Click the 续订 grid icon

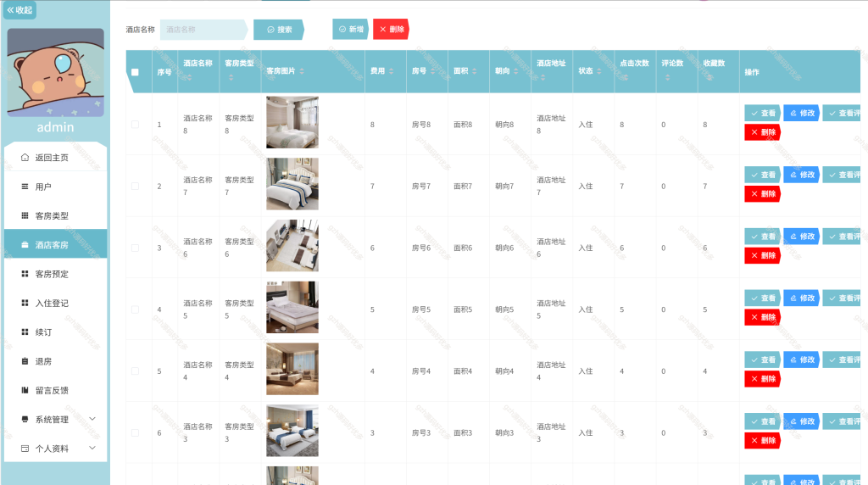point(25,332)
